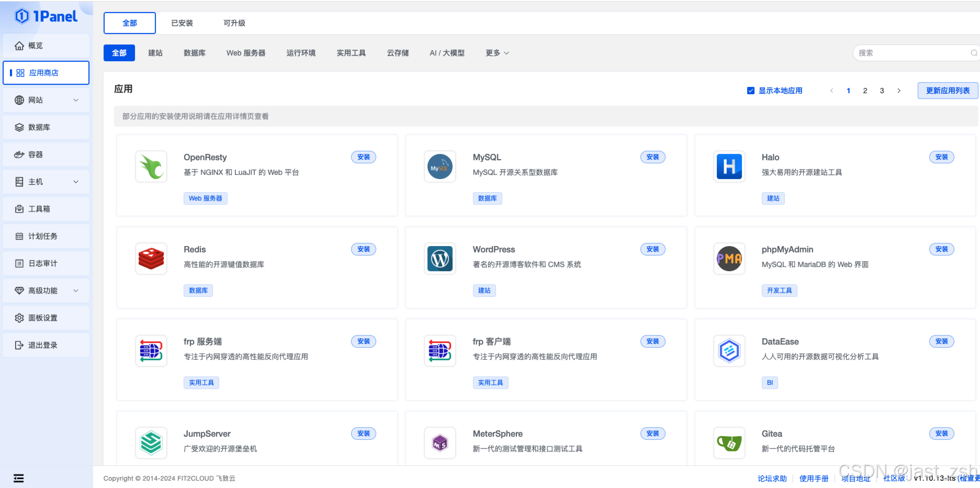
Task: Filter by Web 服务器 category
Action: 246,53
